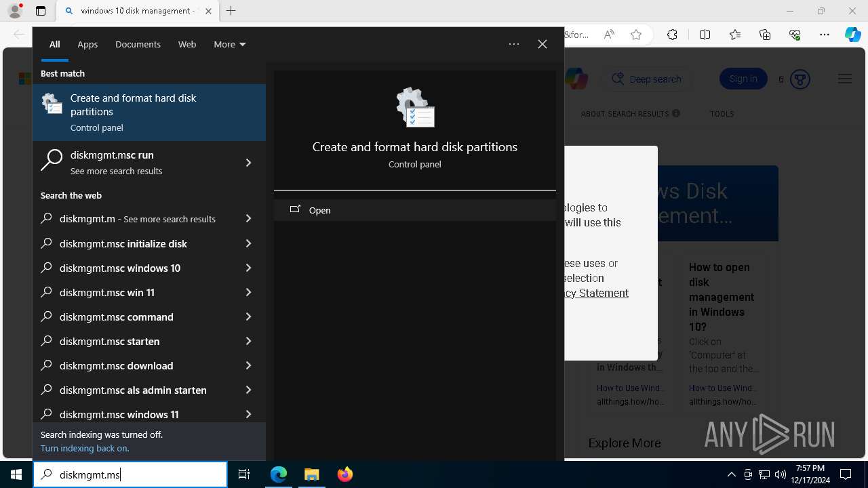Select diskmgmt.msc windows 11 suggestion
868x488 pixels.
(134, 414)
